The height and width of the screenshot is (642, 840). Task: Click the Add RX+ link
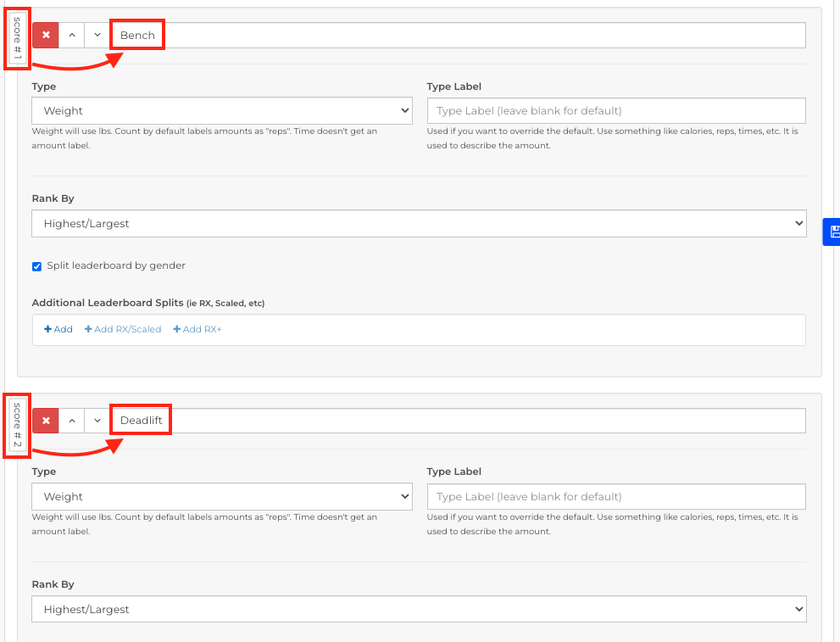[x=197, y=329]
